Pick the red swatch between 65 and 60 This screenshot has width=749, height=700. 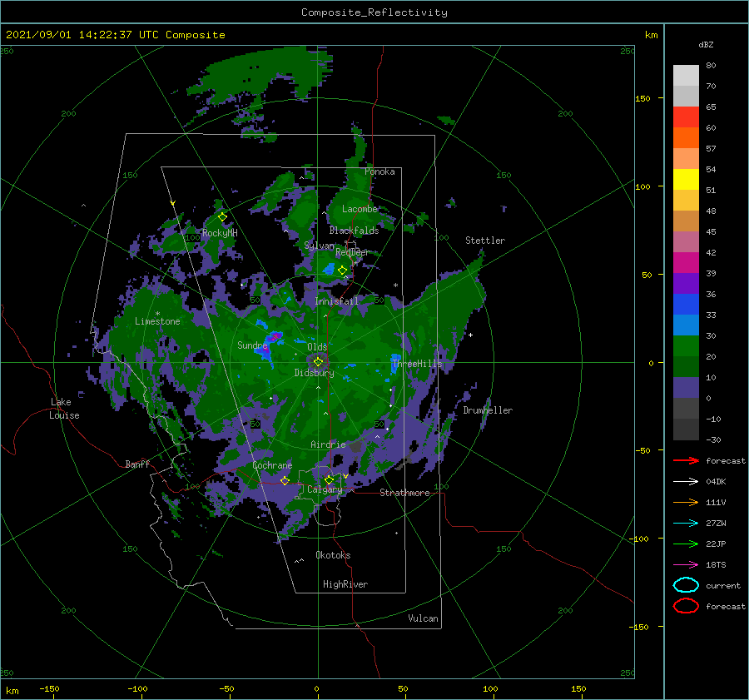click(x=686, y=117)
